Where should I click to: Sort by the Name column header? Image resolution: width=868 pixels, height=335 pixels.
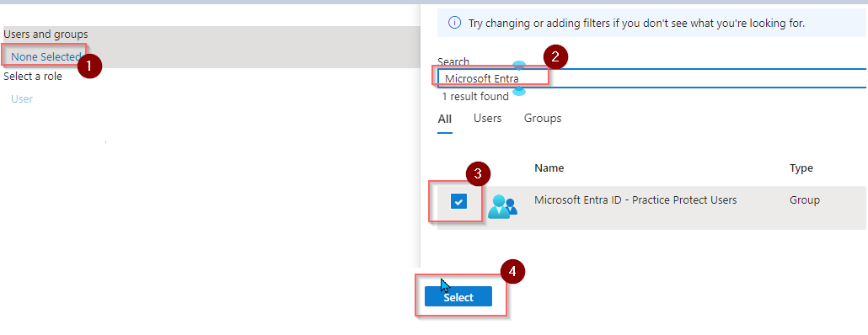pos(549,168)
